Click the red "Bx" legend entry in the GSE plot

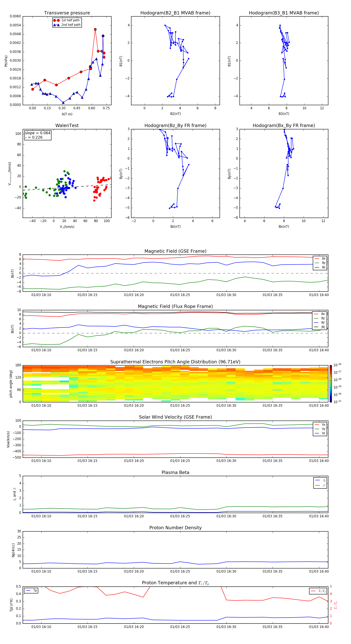click(x=320, y=259)
